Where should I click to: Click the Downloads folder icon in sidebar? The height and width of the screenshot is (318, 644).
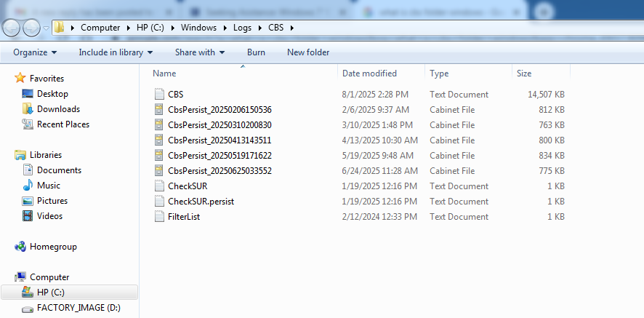[x=28, y=108]
